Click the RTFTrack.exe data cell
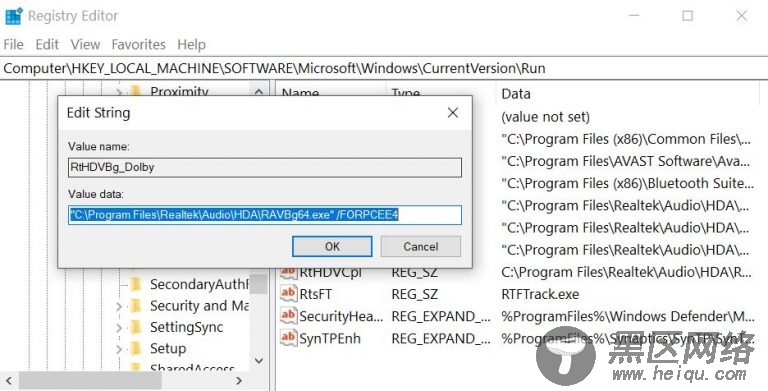The image size is (768, 391). tap(540, 294)
